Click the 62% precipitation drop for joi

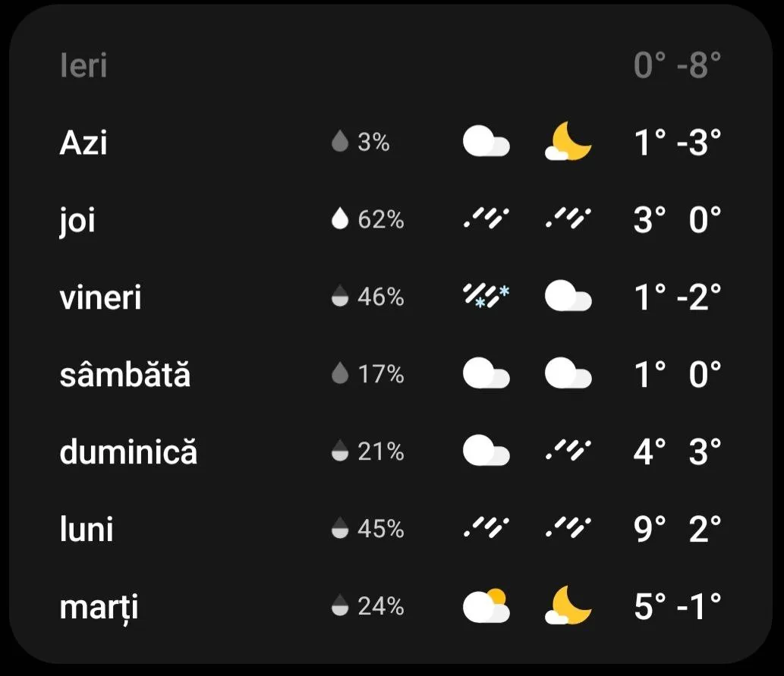[x=340, y=220]
